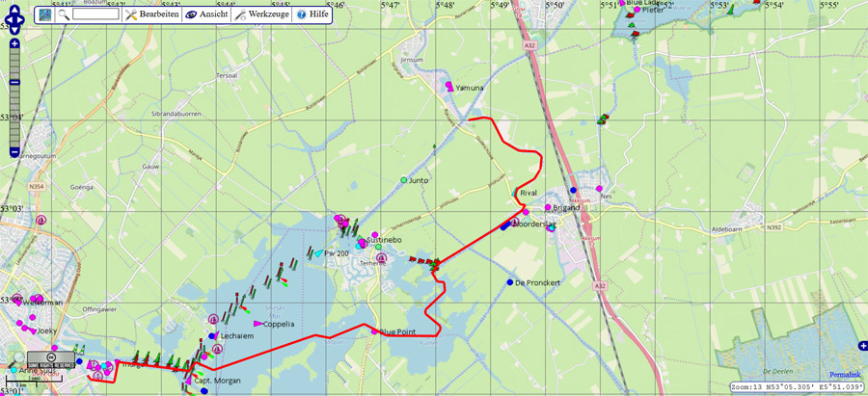Click the De Pronckert blue marker
The height and width of the screenshot is (396, 868).
coord(510,282)
